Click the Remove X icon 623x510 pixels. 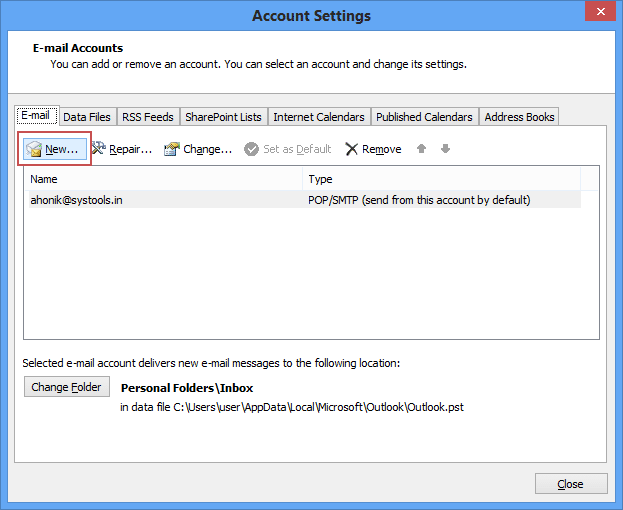click(351, 149)
